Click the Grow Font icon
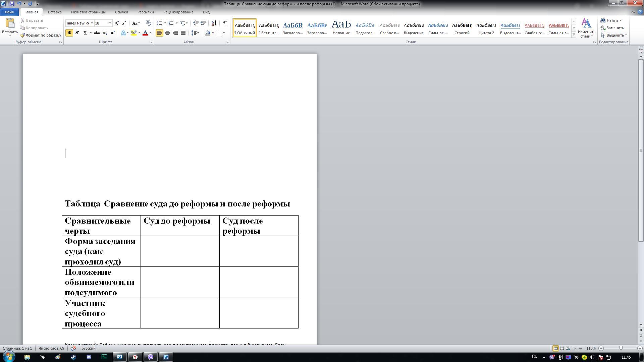Viewport: 644px width, 362px height. [x=116, y=23]
